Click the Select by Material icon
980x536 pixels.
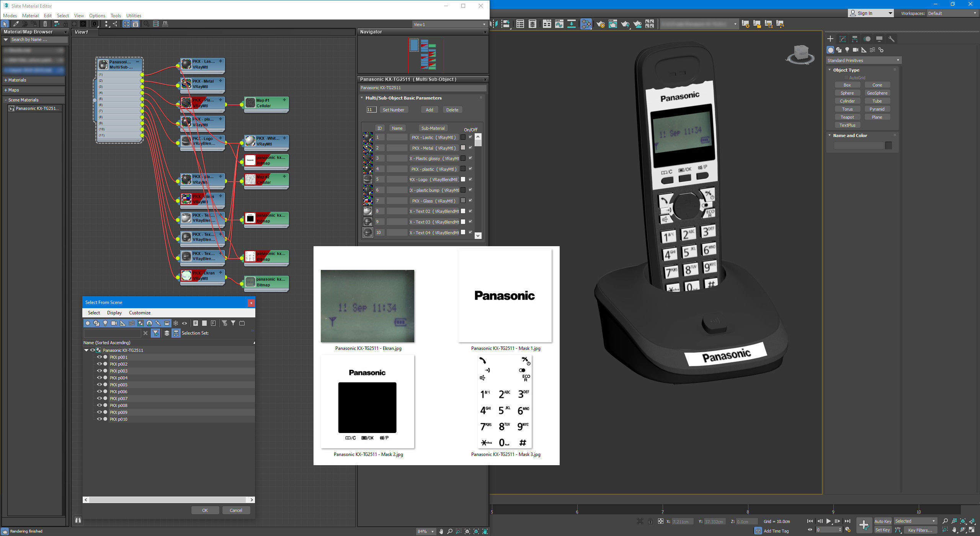[146, 24]
